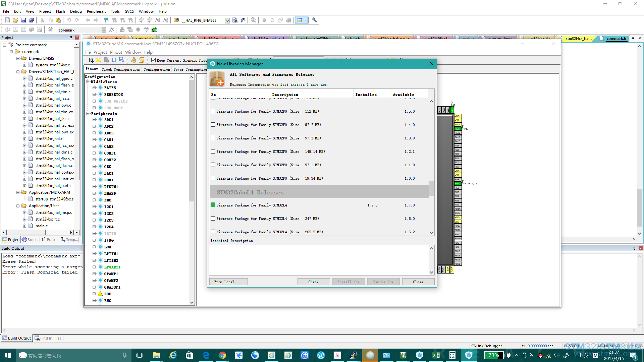Open Options for Target magic wand icon
The width and height of the screenshot is (644, 362).
coord(112,29)
